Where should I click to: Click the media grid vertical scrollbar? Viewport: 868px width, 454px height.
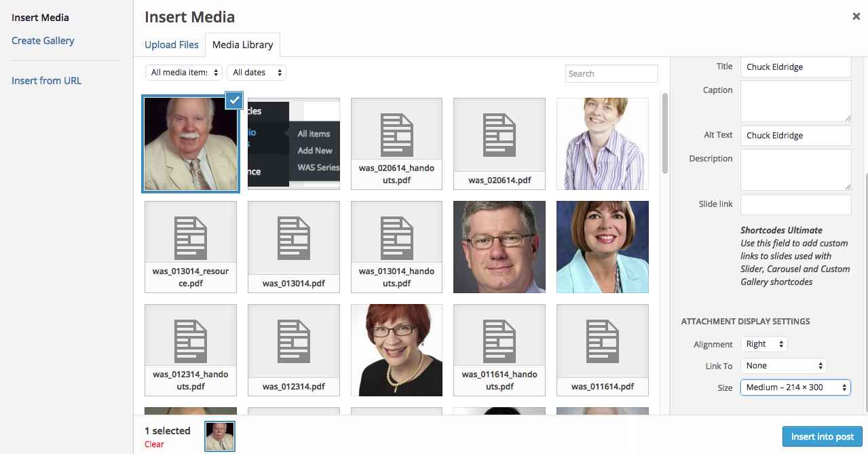point(665,132)
